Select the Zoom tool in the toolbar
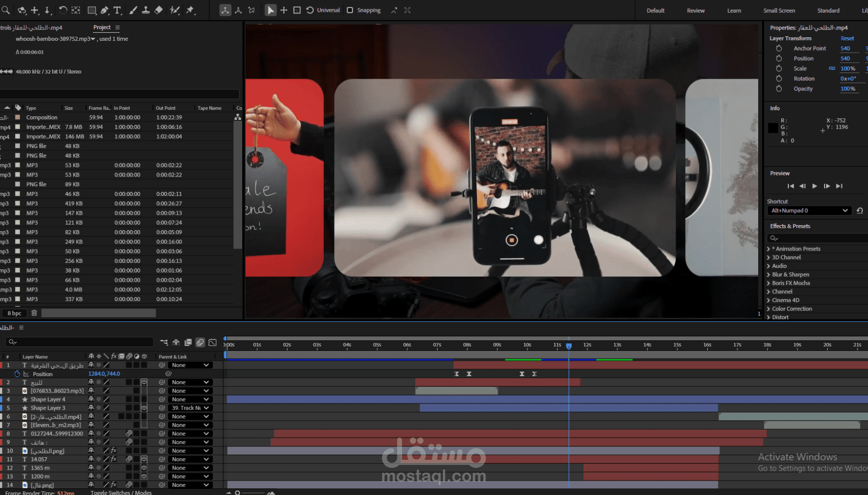The image size is (868, 495). click(6, 10)
